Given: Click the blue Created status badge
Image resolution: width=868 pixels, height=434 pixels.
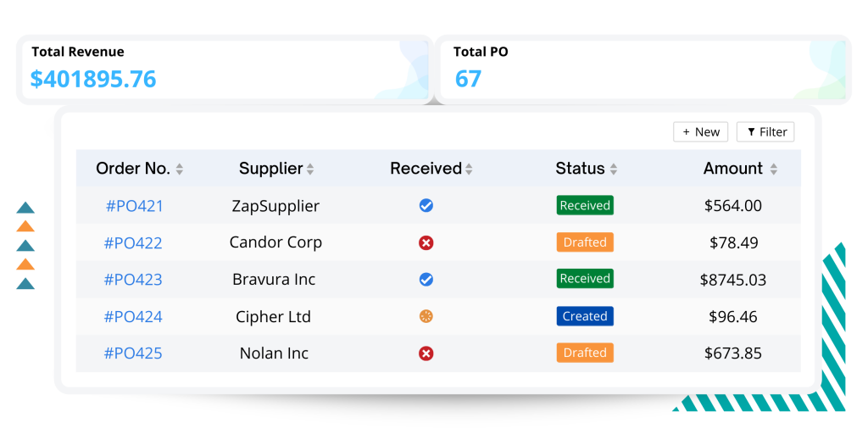Looking at the screenshot, I should coord(585,316).
